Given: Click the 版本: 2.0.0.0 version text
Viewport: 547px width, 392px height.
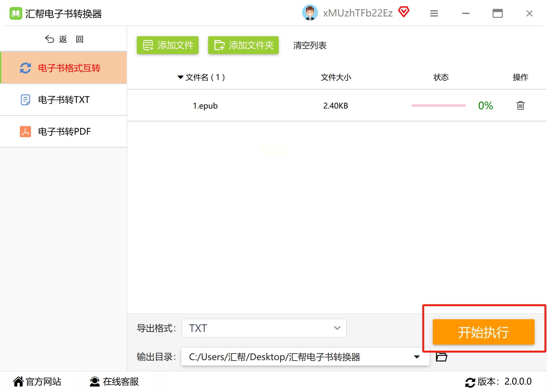Looking at the screenshot, I should point(505,382).
